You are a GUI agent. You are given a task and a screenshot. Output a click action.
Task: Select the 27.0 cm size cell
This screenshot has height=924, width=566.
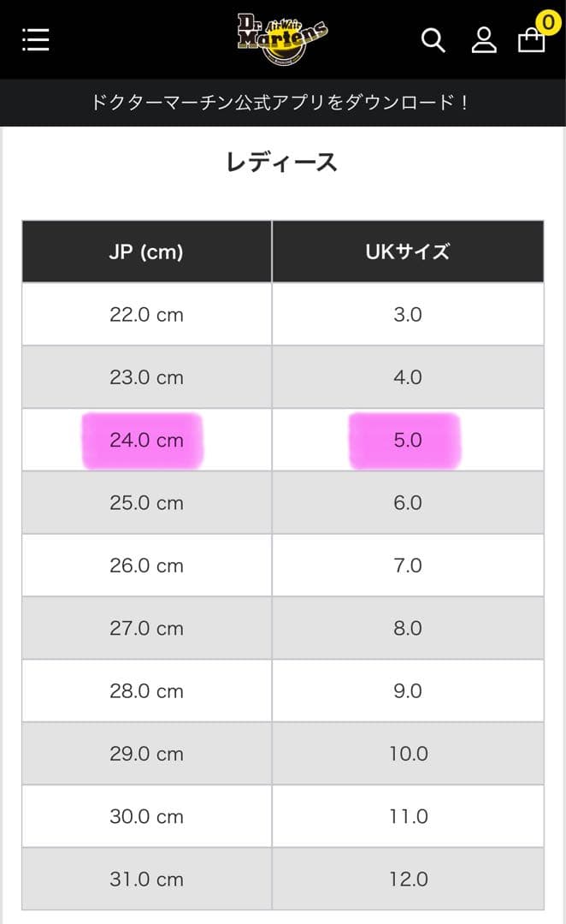[146, 628]
